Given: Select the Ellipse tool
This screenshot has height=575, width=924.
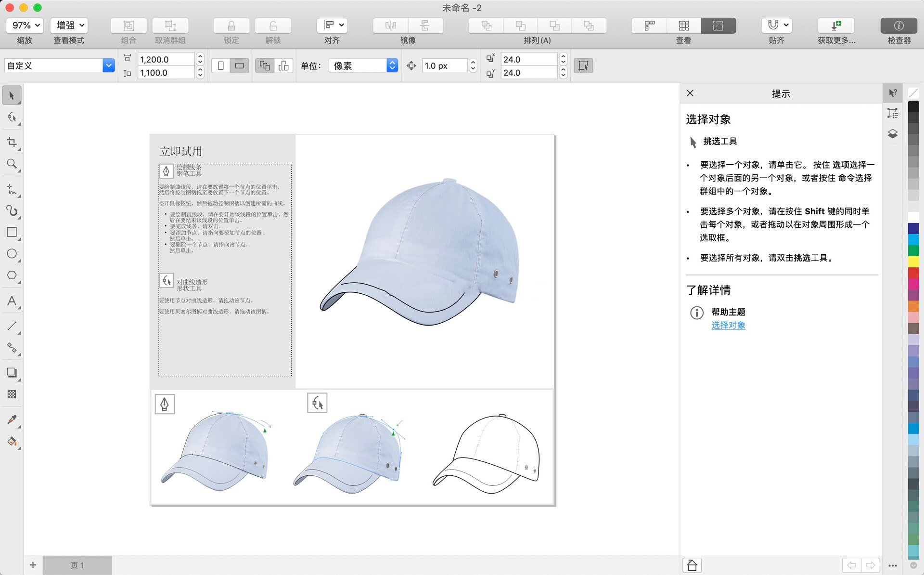Looking at the screenshot, I should [12, 254].
